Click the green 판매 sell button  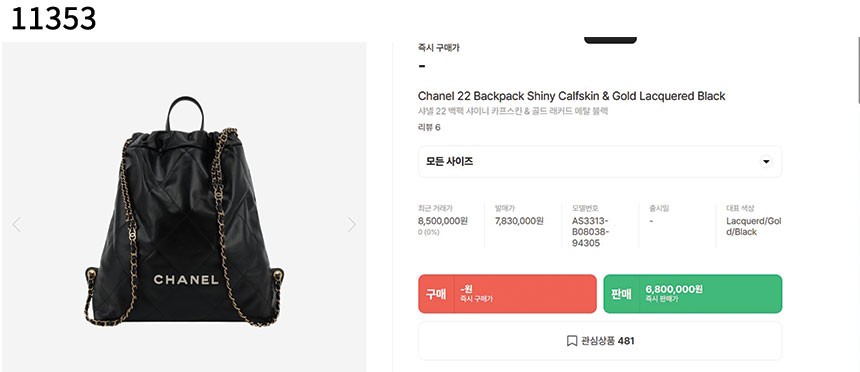[x=693, y=294]
